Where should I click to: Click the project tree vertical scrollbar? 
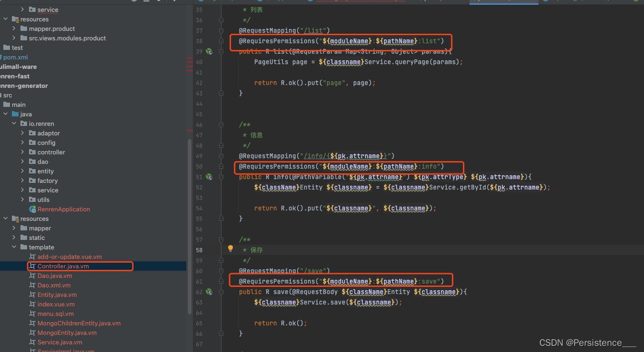pos(190,227)
